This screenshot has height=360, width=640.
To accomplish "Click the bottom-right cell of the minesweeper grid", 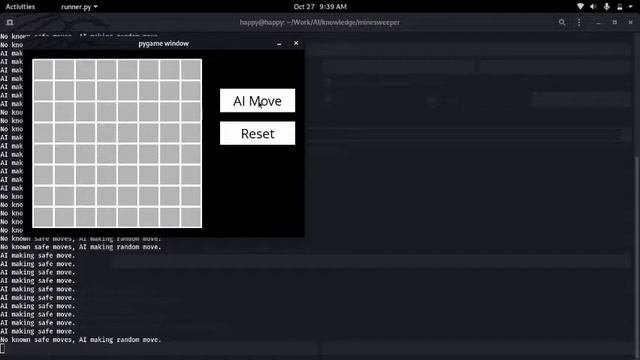I will (191, 217).
